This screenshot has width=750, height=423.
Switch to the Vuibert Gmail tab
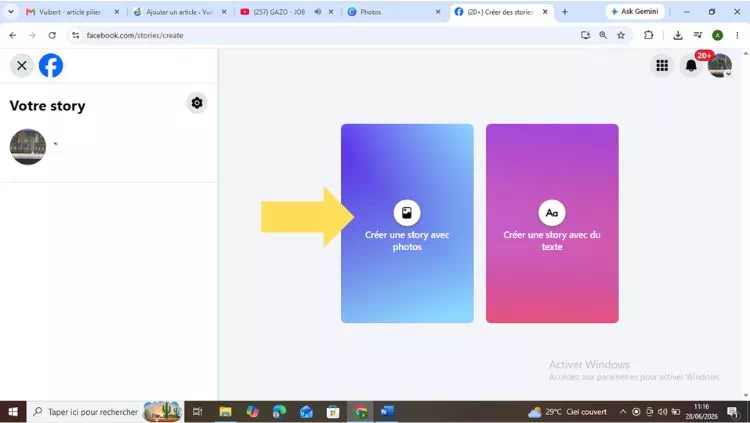[72, 12]
